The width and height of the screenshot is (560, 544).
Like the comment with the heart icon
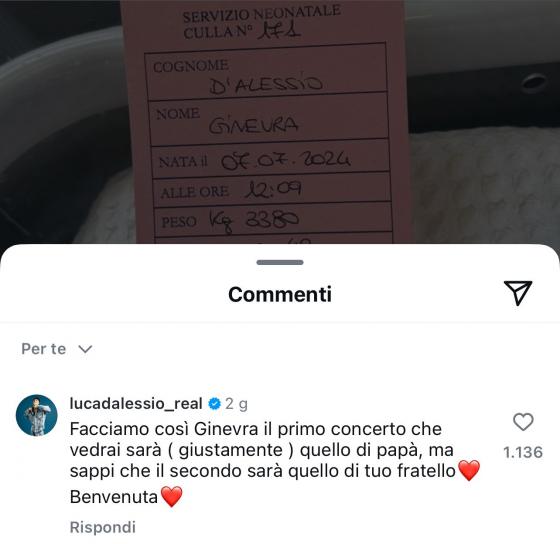pyautogui.click(x=523, y=422)
